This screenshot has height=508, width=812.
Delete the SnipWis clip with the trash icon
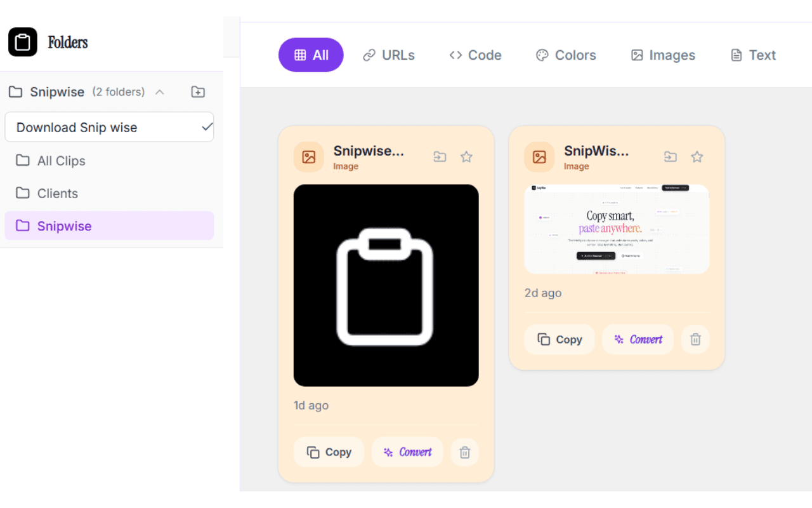pos(695,339)
